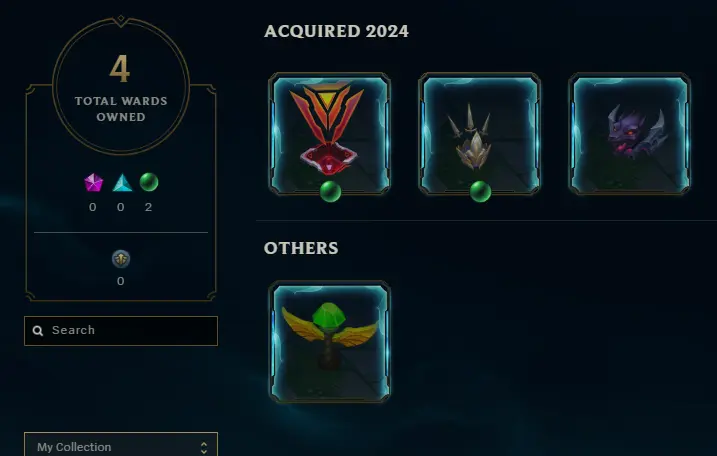This screenshot has height=456, width=717.
Task: Click the legacy crest badge icon
Action: [121, 259]
